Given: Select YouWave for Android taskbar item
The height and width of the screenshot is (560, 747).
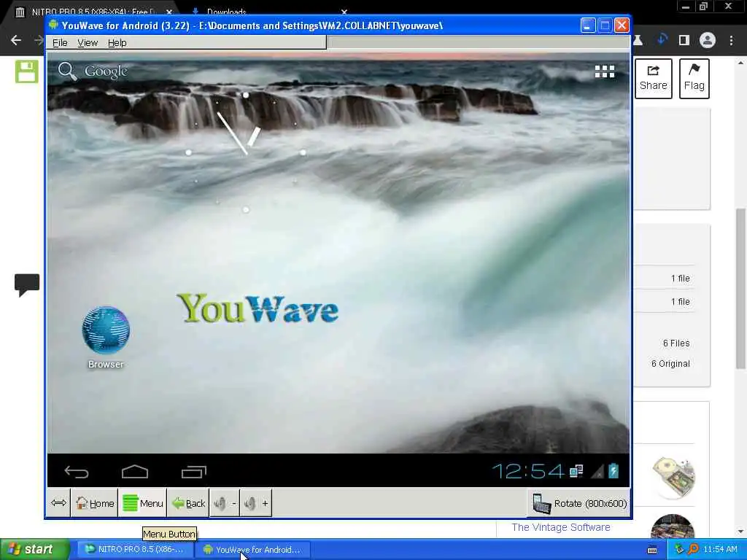Looking at the screenshot, I should tap(252, 549).
